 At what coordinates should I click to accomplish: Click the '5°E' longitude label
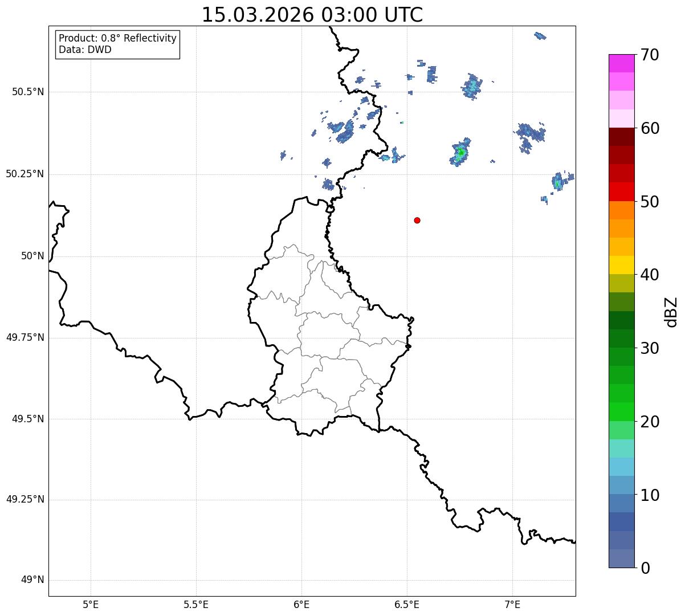(91, 605)
